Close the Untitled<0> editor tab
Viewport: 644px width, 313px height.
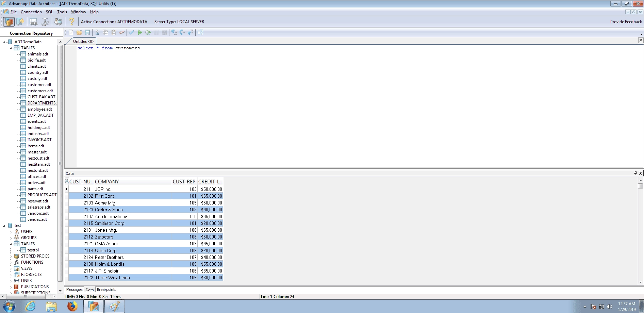click(x=641, y=40)
